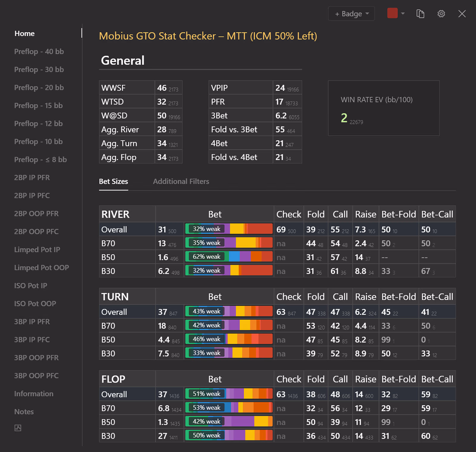Open the settings gear

click(441, 13)
